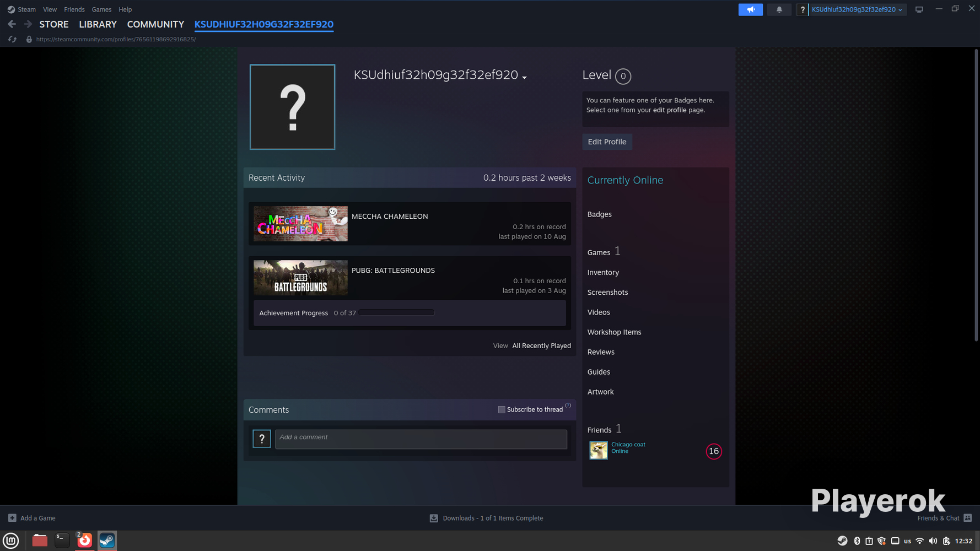Image resolution: width=980 pixels, height=551 pixels.
Task: Click the Edit Profile button
Action: [x=607, y=142]
